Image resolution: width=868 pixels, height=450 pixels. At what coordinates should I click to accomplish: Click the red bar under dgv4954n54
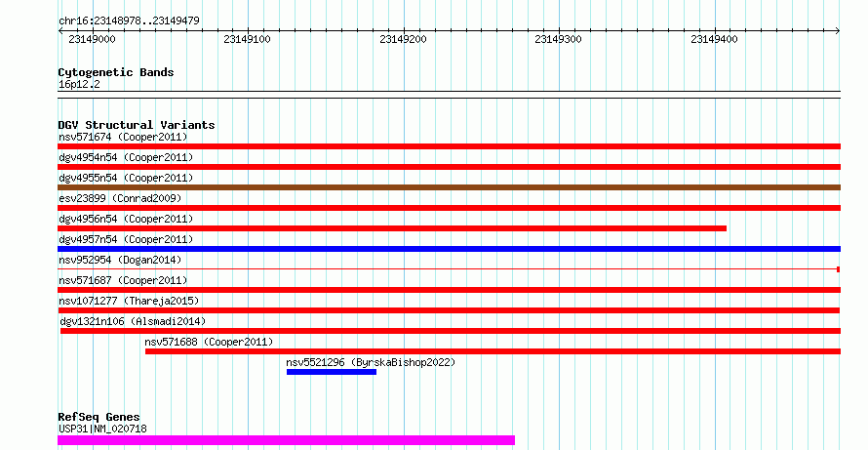[449, 167]
